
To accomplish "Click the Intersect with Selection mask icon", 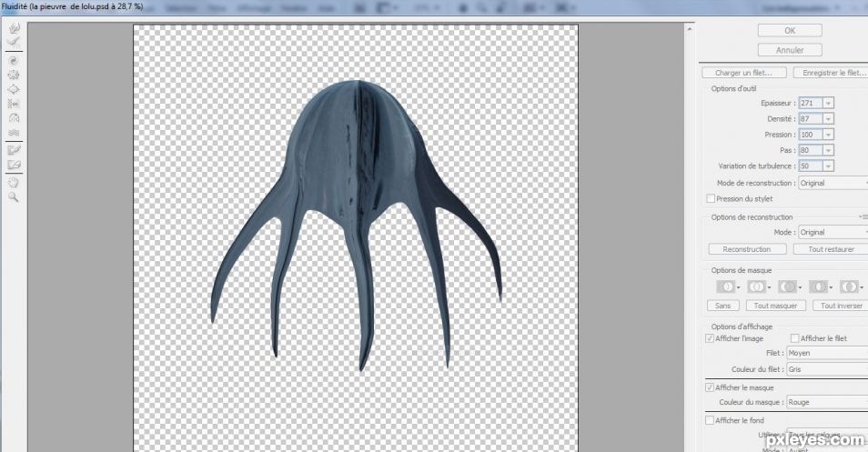I will (818, 286).
